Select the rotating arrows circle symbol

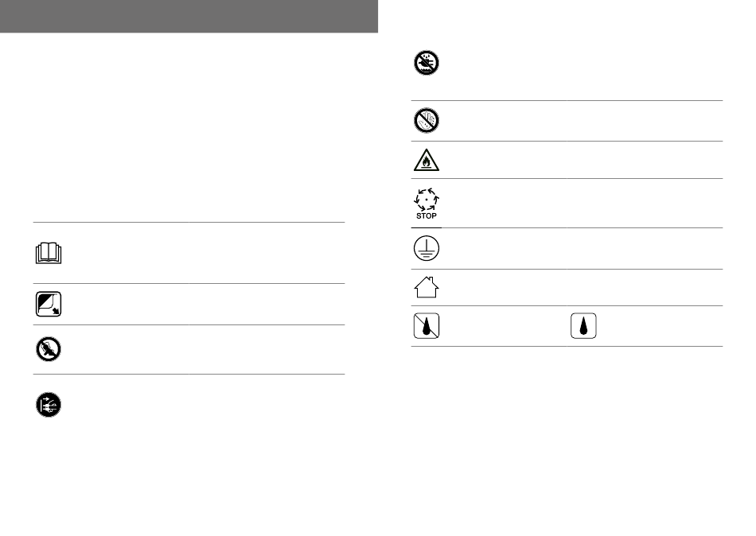point(427,199)
